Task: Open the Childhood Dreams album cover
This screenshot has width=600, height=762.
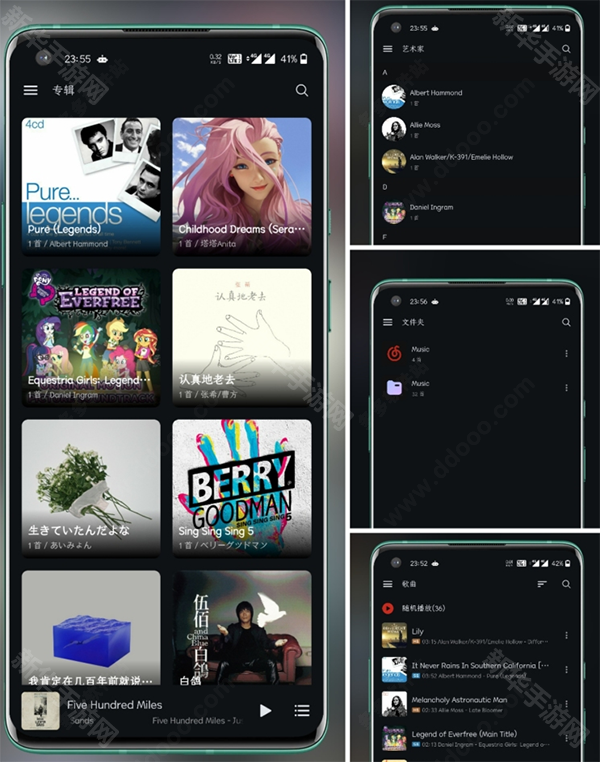Action: click(x=241, y=186)
